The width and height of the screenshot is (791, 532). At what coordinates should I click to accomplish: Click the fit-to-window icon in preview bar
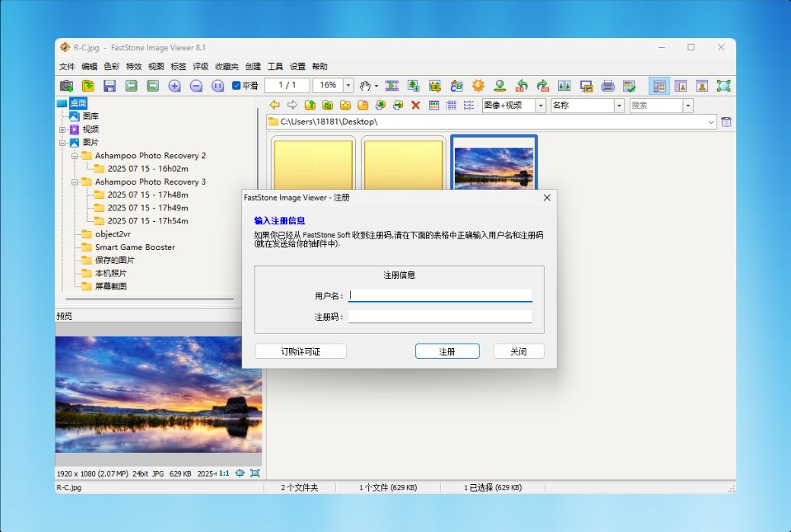(240, 473)
